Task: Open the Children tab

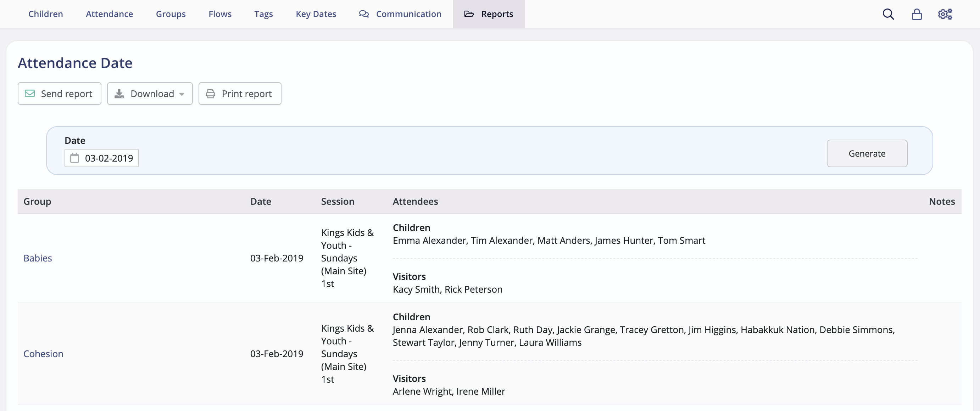Action: click(x=46, y=14)
